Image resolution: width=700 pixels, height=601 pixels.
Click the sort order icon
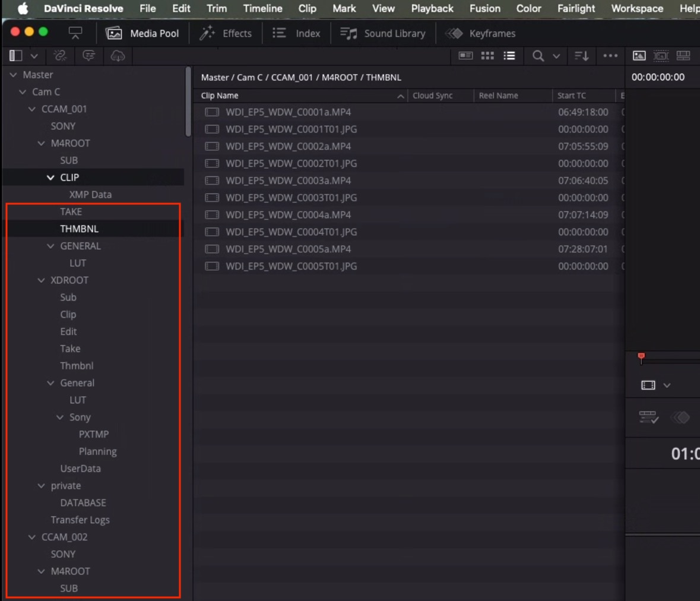pyautogui.click(x=581, y=56)
